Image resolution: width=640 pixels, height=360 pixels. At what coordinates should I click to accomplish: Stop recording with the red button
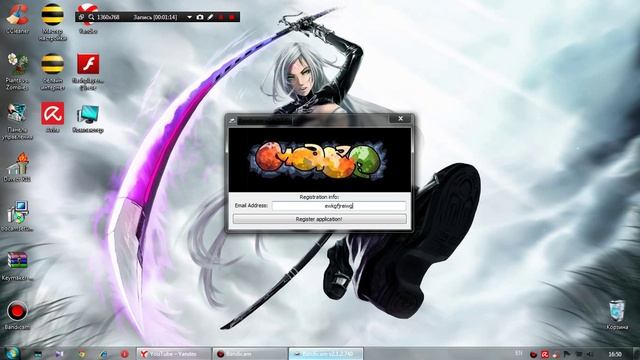click(x=232, y=17)
